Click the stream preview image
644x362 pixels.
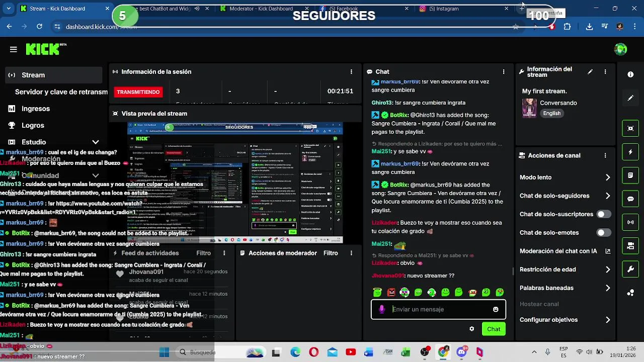235,183
